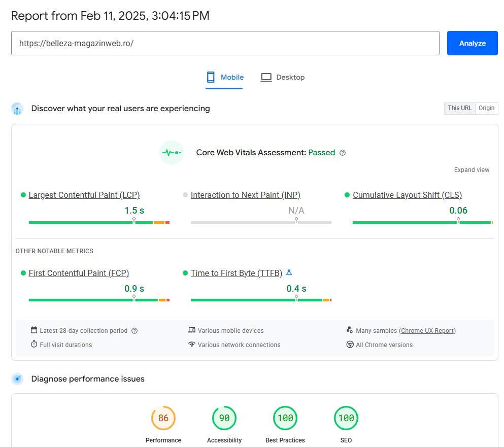Click the info tooltip next to collection period
Viewport: 504px width, 447px height.
134,330
